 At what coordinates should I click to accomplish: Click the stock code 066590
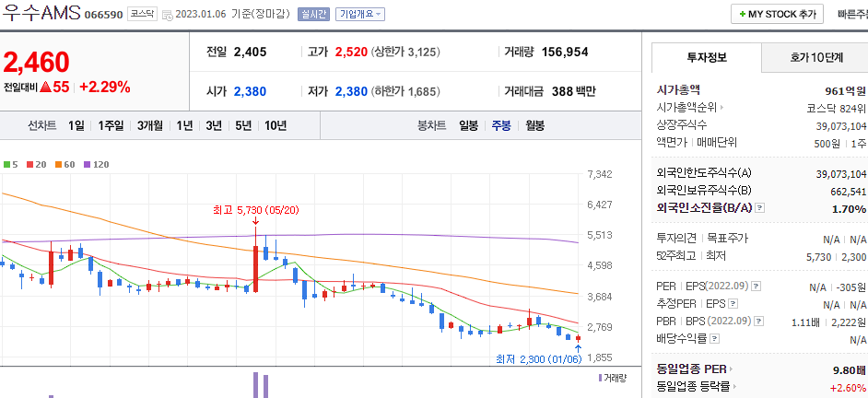point(103,15)
